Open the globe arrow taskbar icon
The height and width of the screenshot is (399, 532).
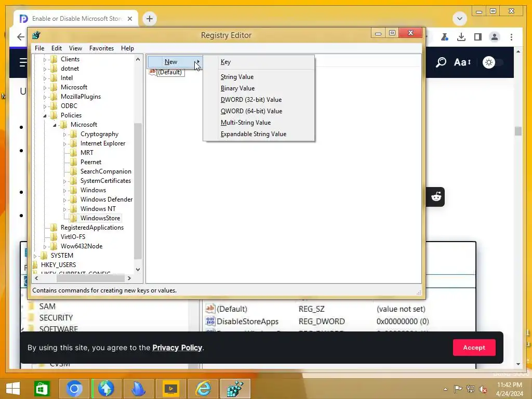[106, 389]
